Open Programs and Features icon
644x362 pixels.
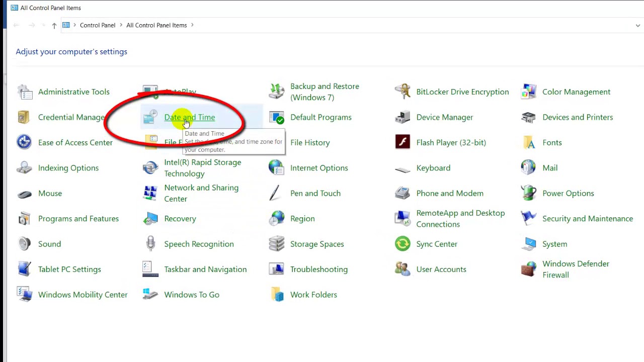point(24,219)
